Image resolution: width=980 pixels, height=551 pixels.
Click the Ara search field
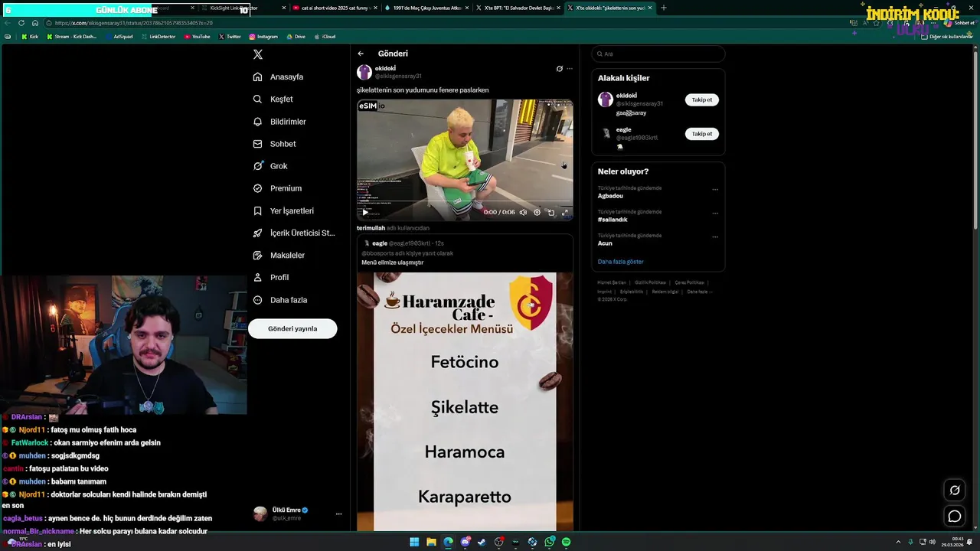[x=658, y=54]
